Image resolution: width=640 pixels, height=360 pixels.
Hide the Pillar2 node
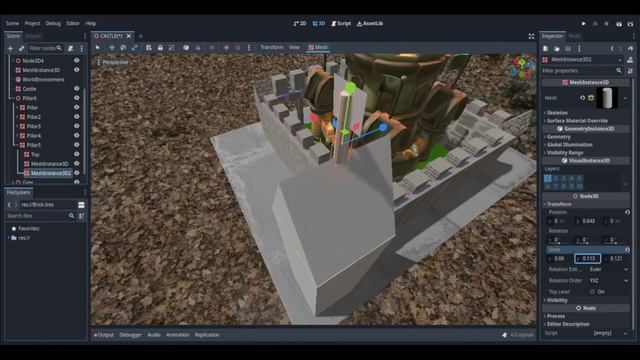click(76, 117)
